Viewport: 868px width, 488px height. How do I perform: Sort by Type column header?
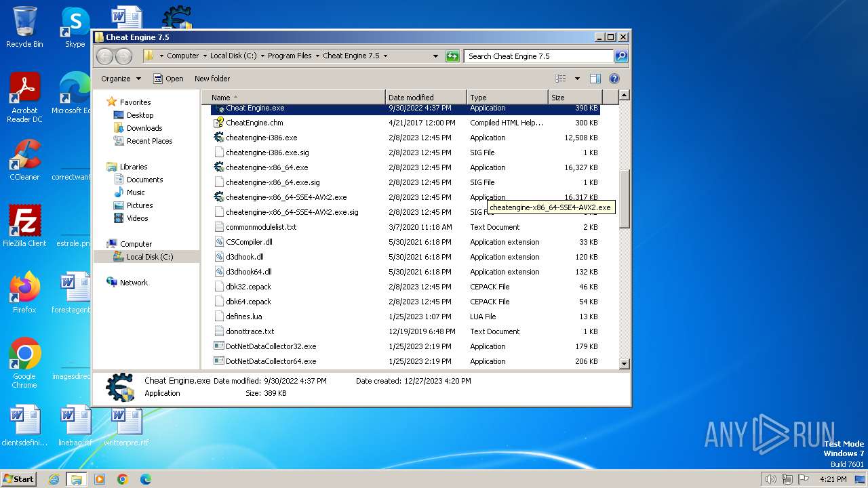tap(507, 98)
